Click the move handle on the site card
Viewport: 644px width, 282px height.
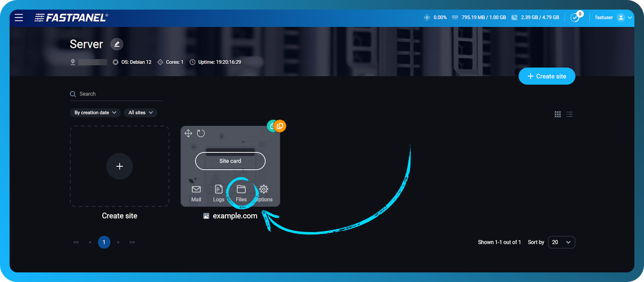[x=188, y=133]
